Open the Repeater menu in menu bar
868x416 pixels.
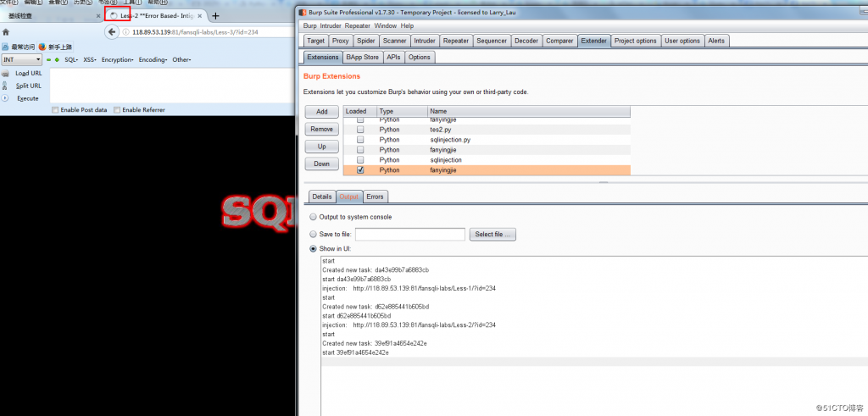coord(358,26)
